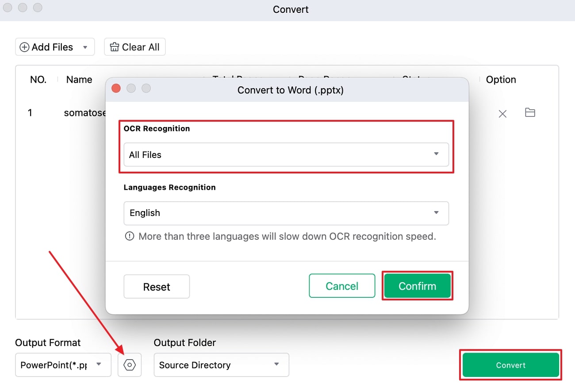This screenshot has height=392, width=575.
Task: Open output format settings hexagon icon
Action: pyautogui.click(x=130, y=365)
